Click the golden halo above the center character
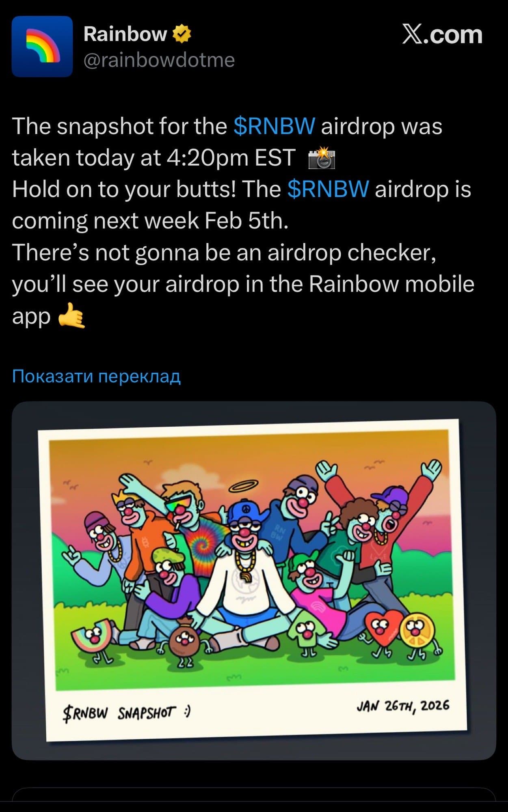 (x=243, y=486)
